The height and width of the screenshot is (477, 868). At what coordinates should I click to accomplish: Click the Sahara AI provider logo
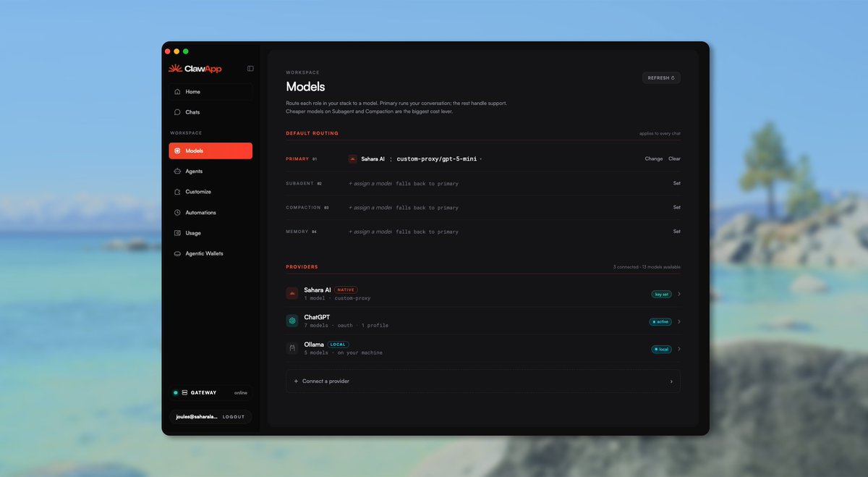(x=292, y=294)
